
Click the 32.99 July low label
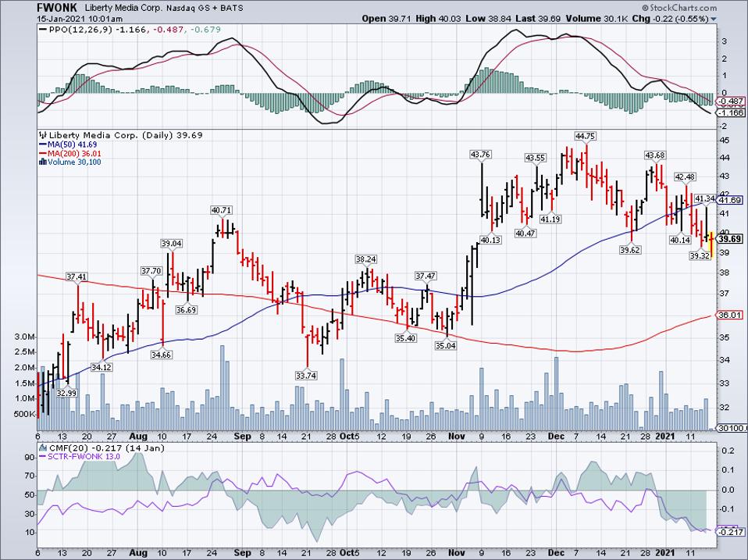click(x=66, y=393)
